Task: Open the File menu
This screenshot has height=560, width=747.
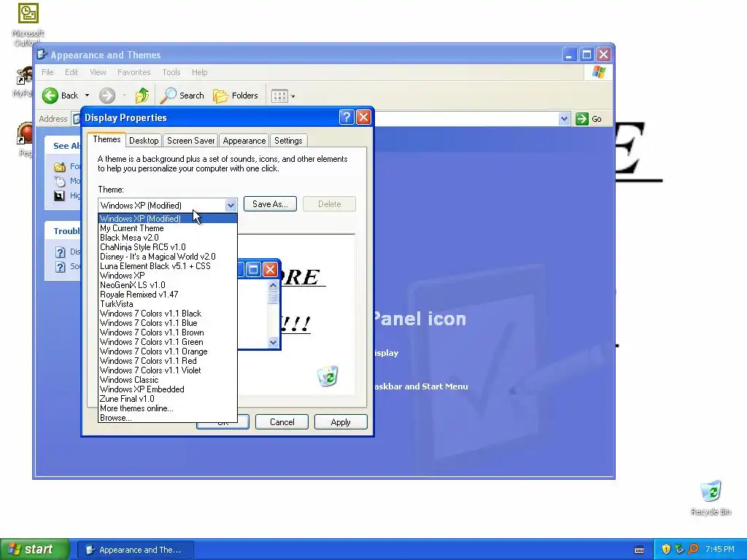Action: [x=47, y=72]
